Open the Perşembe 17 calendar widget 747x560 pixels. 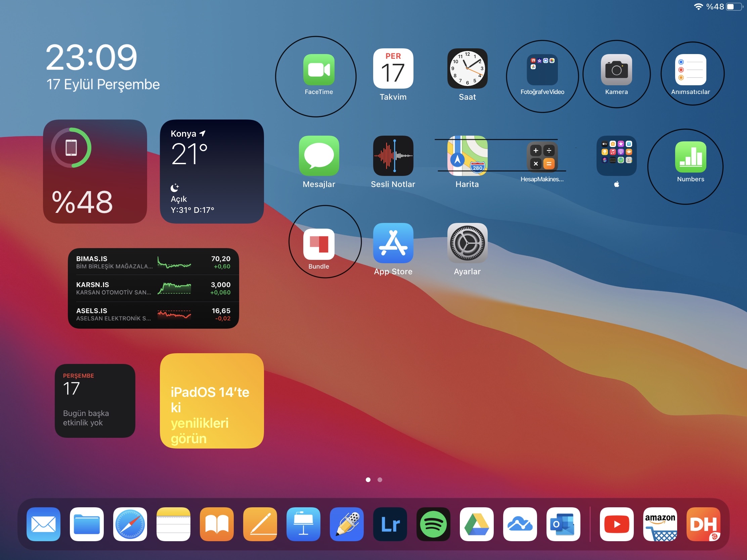[95, 400]
